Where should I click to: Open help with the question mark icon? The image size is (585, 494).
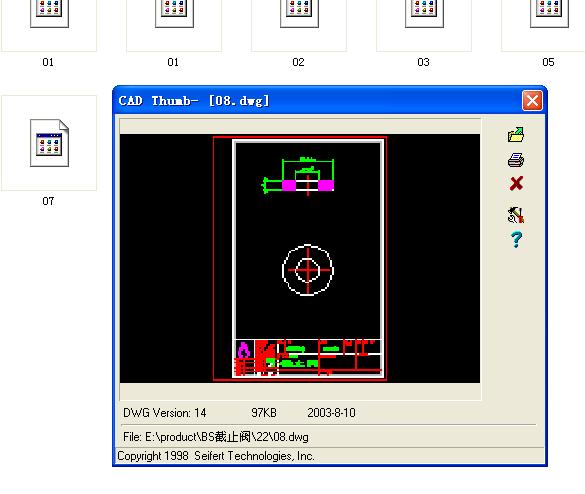pos(516,240)
